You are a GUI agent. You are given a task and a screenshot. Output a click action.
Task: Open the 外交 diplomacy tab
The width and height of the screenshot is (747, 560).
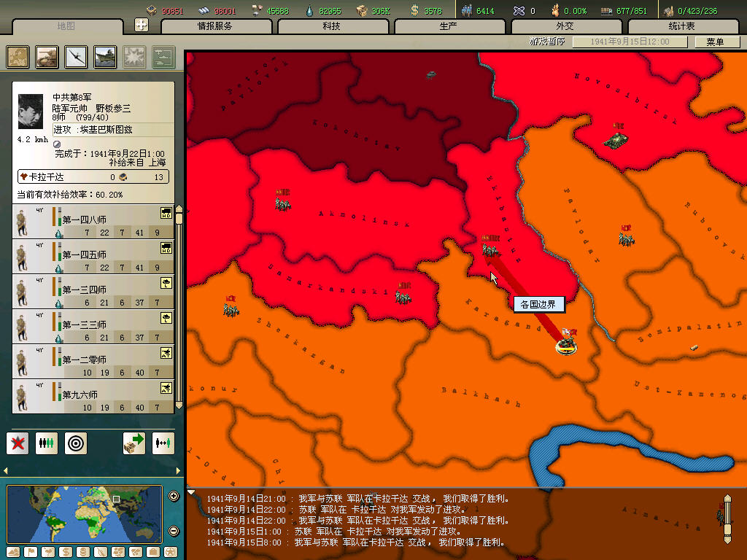[x=565, y=26]
